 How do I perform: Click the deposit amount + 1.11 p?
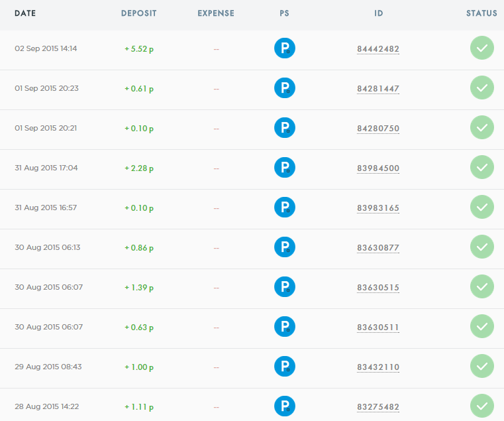point(139,407)
